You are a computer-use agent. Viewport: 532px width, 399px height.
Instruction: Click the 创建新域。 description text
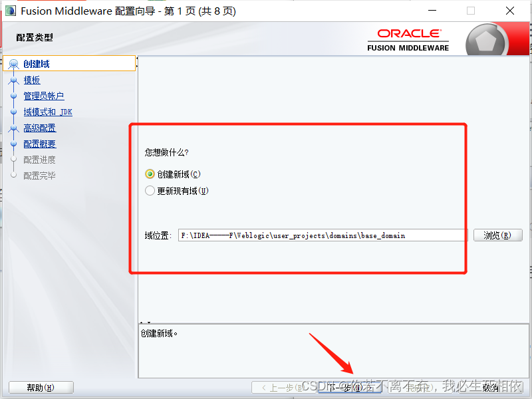coord(159,334)
